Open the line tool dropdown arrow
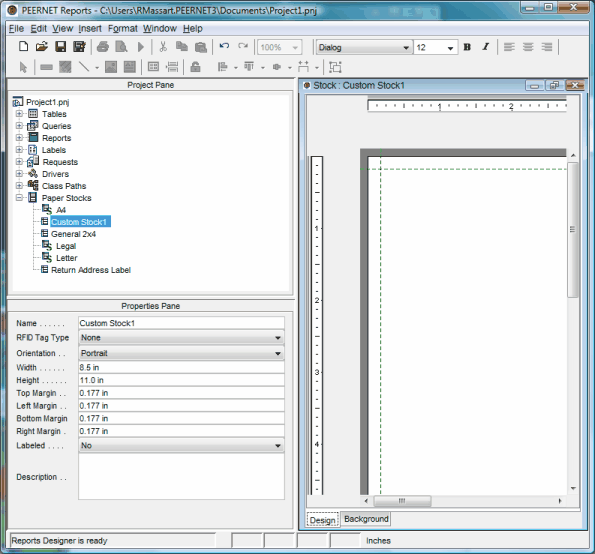 (x=97, y=68)
